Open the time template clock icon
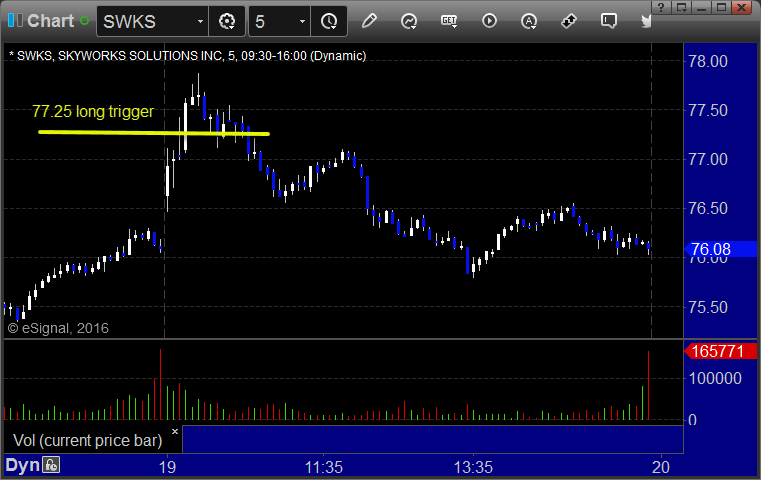761x480 pixels. pos(329,21)
